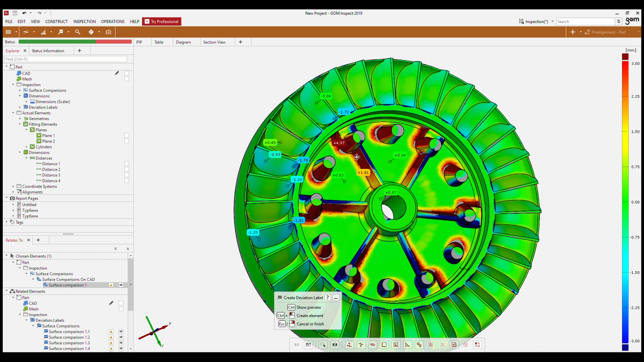Click the Try Professional button
The height and width of the screenshot is (362, 644).
coord(162,21)
